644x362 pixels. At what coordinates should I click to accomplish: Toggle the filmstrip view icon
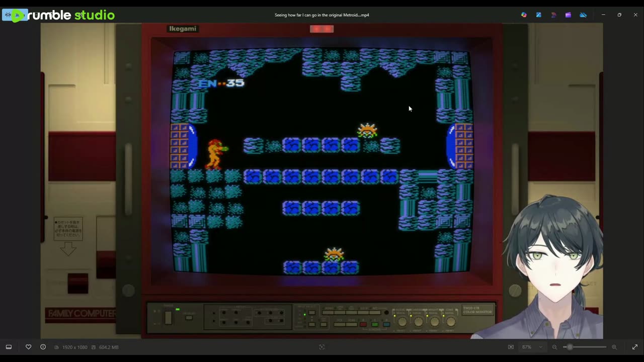[x=9, y=347]
